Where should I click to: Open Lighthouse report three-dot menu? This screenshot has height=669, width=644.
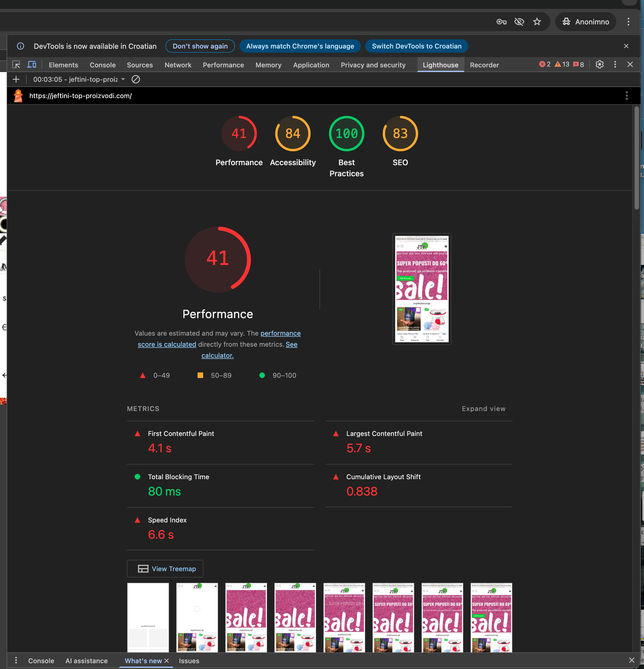coord(626,96)
